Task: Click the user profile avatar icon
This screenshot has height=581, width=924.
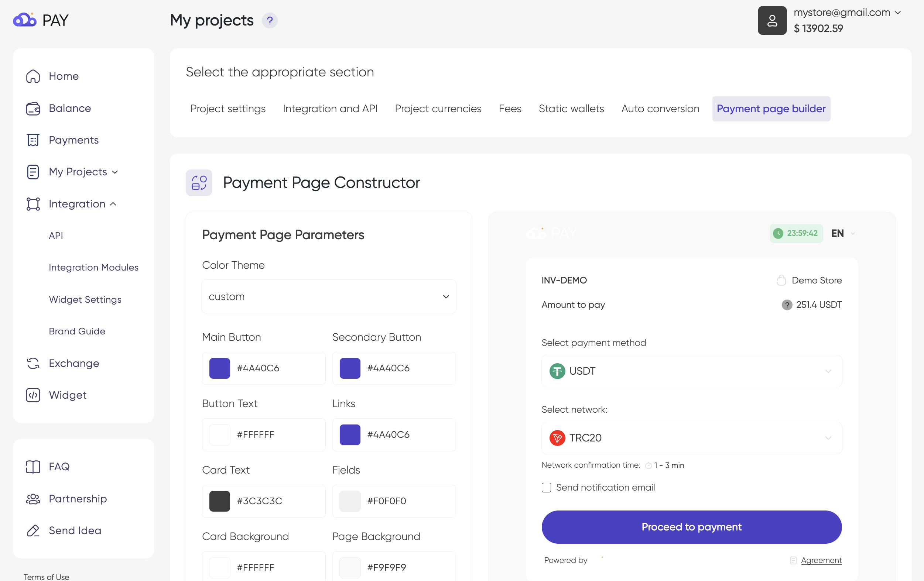Action: pos(772,20)
